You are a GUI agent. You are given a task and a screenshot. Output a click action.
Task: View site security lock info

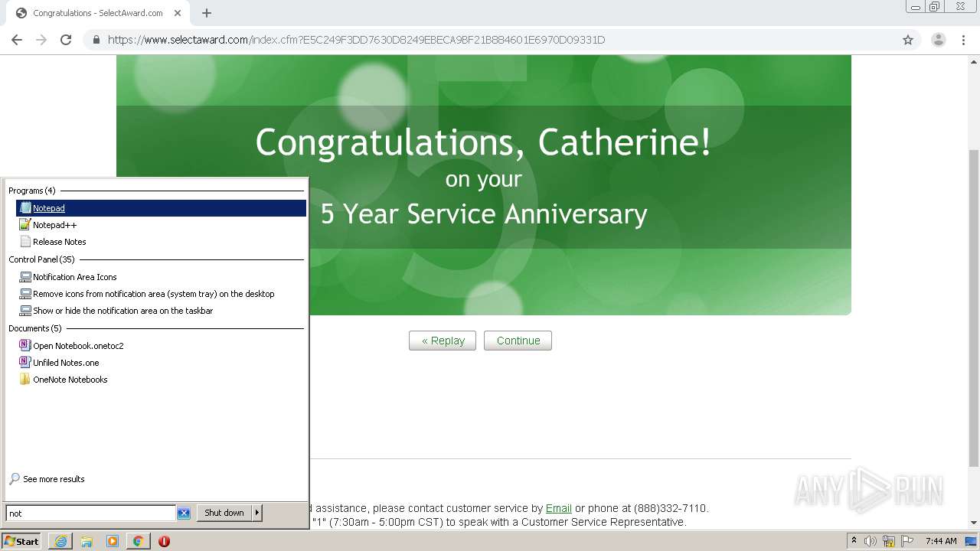[x=96, y=40]
